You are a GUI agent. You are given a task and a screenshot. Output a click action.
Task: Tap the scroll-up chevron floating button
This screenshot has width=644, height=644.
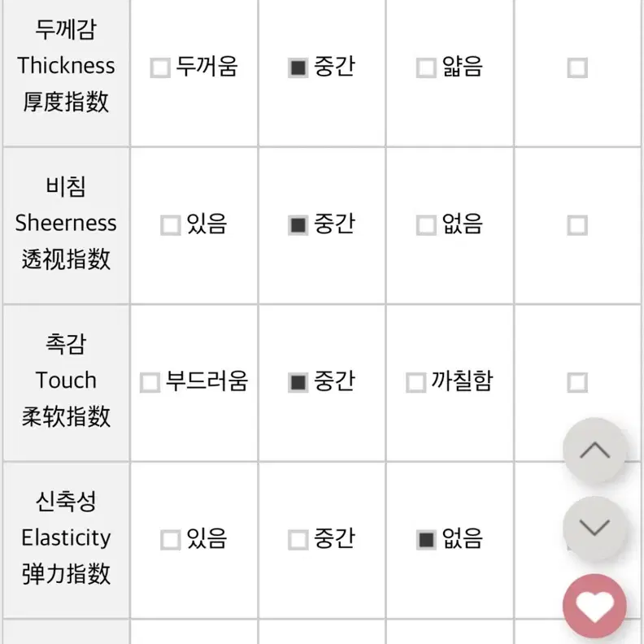pos(594,450)
